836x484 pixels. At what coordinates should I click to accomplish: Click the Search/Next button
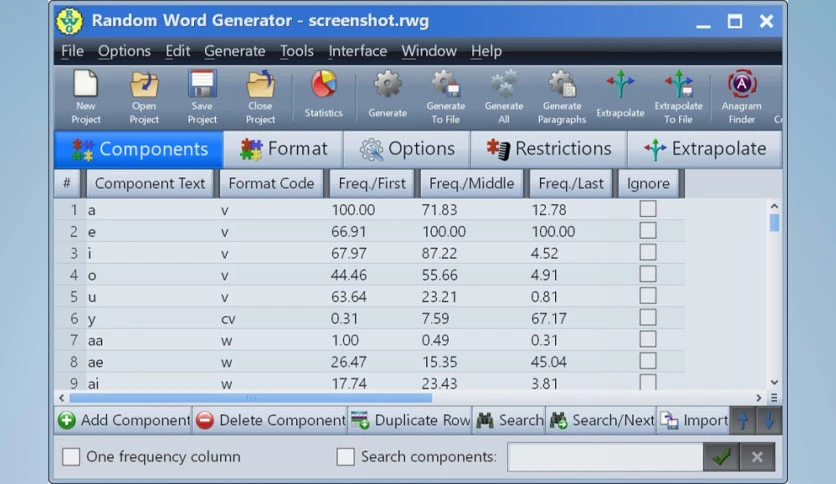(601, 421)
